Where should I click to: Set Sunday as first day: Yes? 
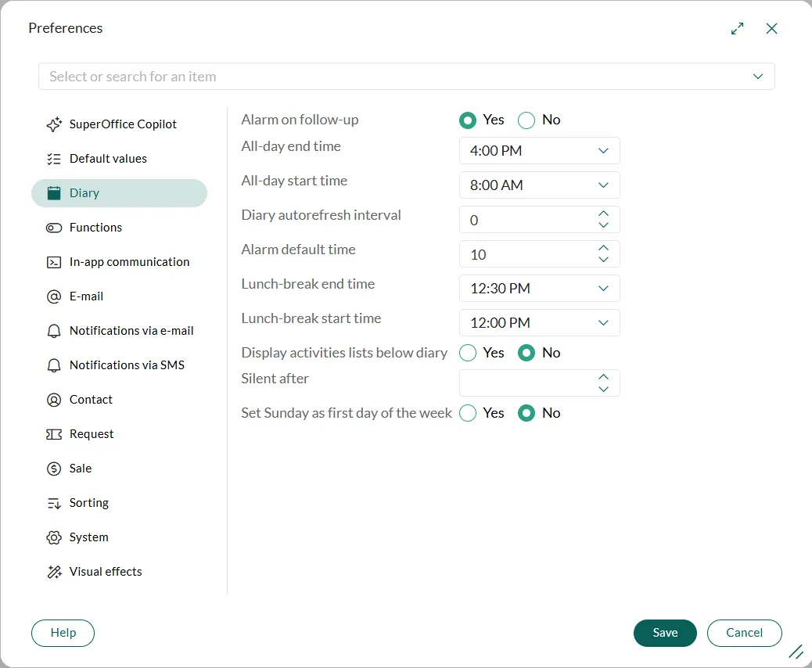pyautogui.click(x=468, y=413)
